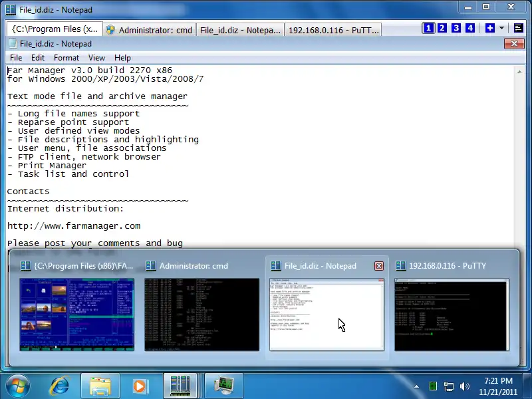Maximize the outer File_id.diz window

pos(486,7)
